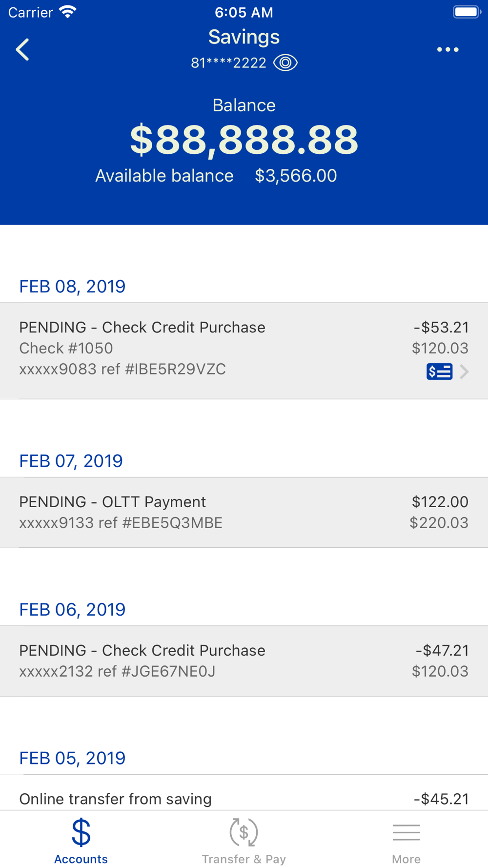
Task: Tap the back arrow icon
Action: tap(22, 50)
